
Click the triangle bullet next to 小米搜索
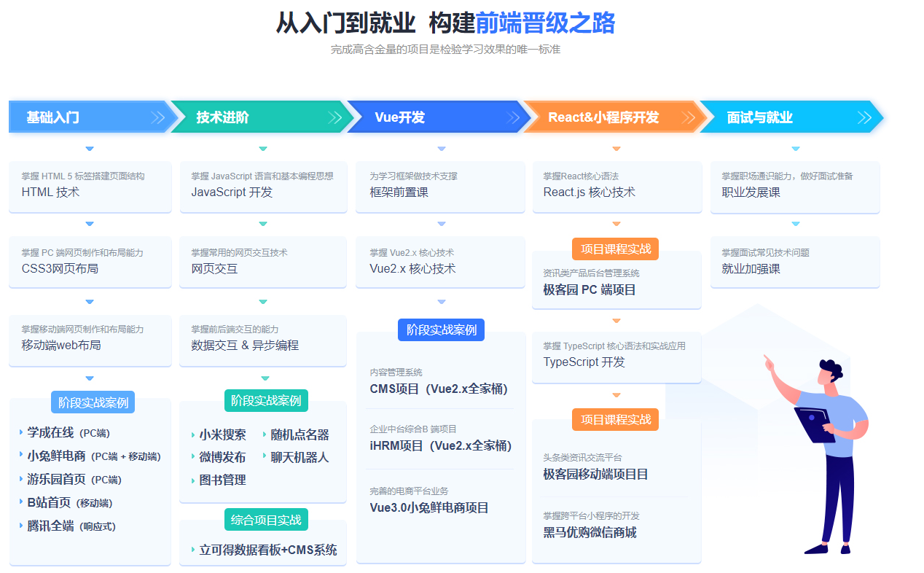click(193, 435)
